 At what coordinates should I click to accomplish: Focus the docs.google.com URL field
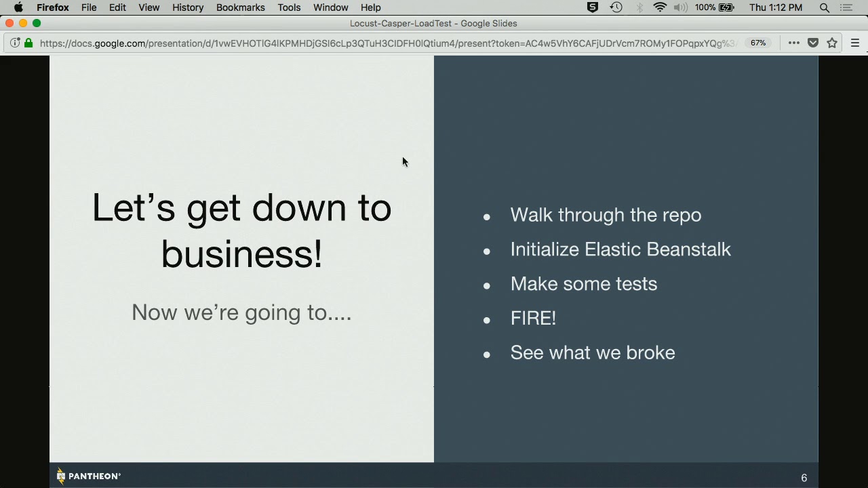(x=388, y=43)
